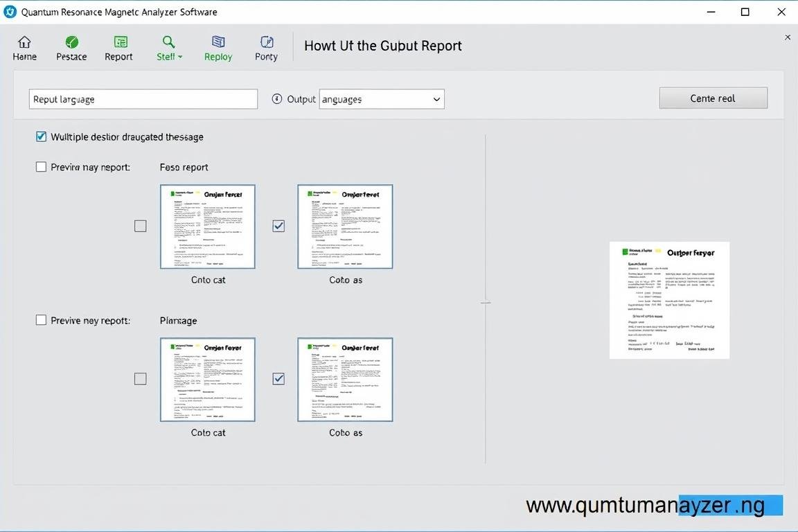Open the www.qumtumanayzer.ng website link
Viewport: 798px width, 532px height.
644,506
